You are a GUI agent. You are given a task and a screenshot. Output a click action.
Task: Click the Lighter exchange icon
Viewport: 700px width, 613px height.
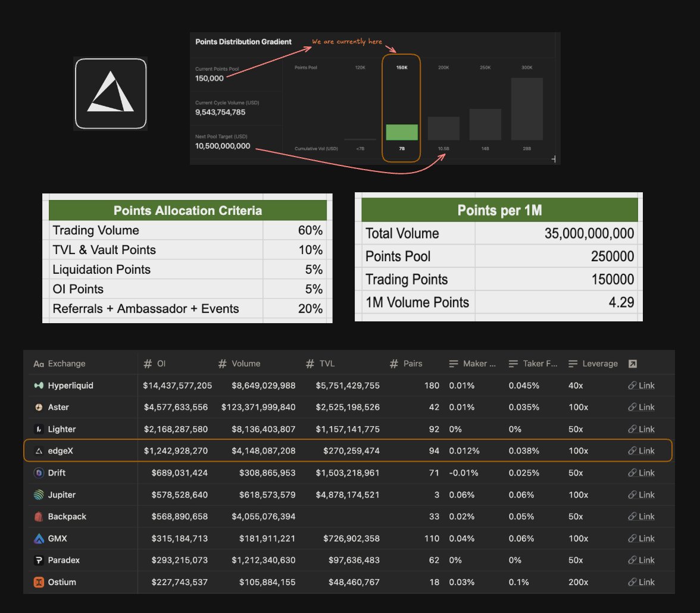[39, 429]
